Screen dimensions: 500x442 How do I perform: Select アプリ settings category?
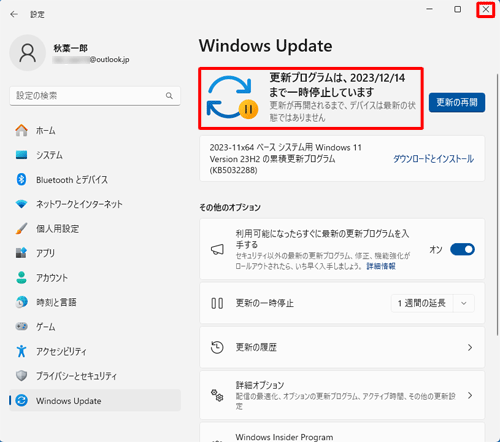(95, 253)
